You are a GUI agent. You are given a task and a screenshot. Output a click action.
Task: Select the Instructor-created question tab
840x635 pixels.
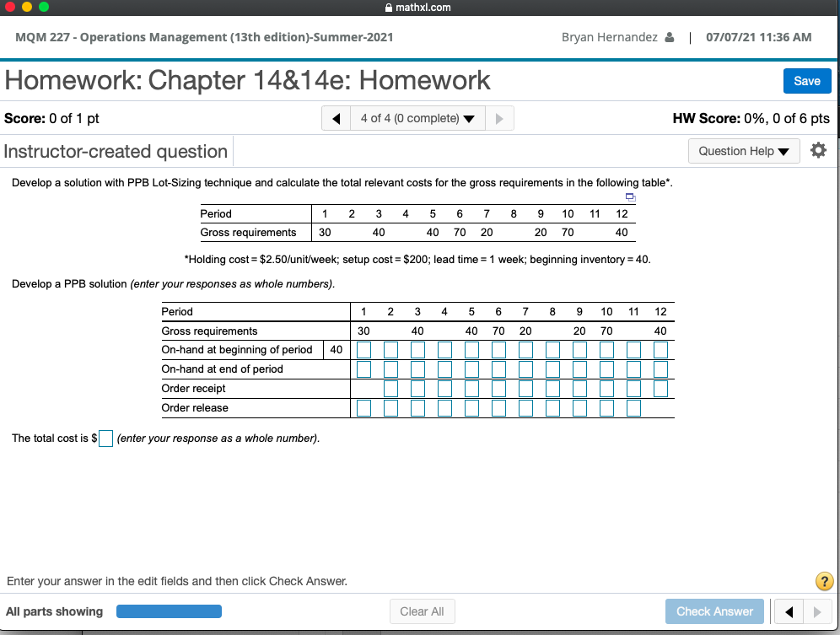click(x=116, y=150)
